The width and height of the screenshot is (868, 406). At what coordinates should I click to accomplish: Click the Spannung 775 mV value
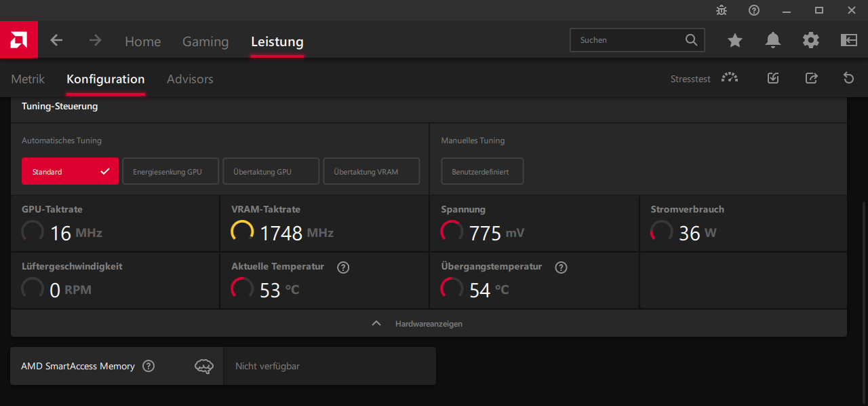[497, 233]
